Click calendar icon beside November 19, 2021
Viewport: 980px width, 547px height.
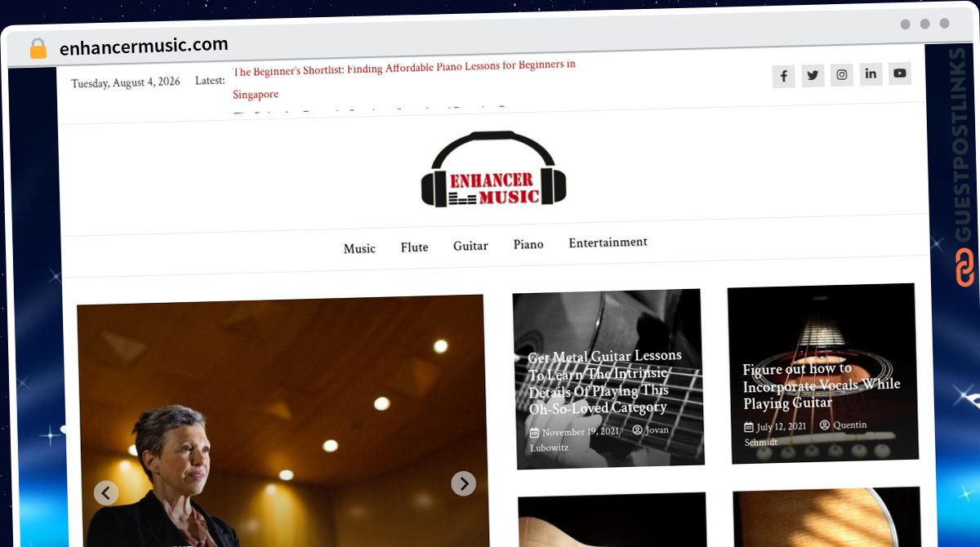[534, 434]
